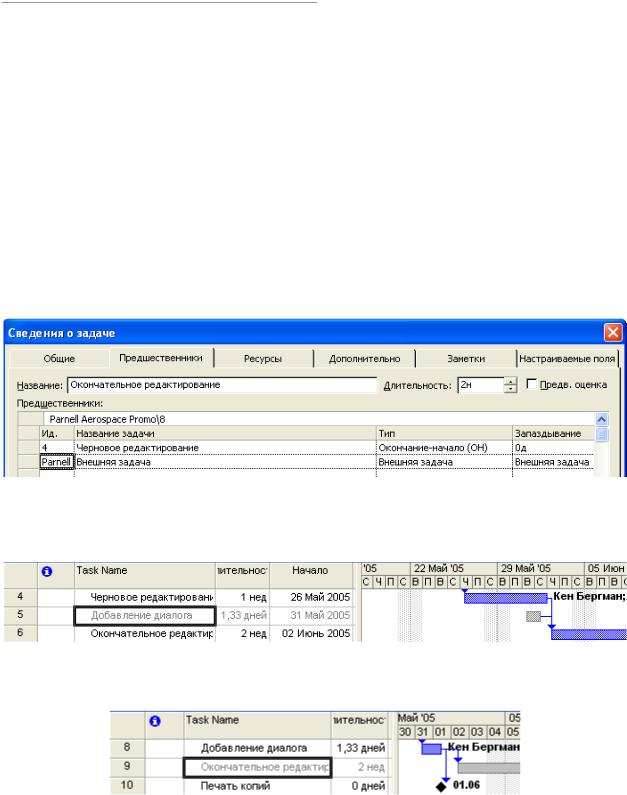The image size is (627, 795).
Task: Click the blue Gantt bar labeled Кен Бергман
Action: (506, 598)
